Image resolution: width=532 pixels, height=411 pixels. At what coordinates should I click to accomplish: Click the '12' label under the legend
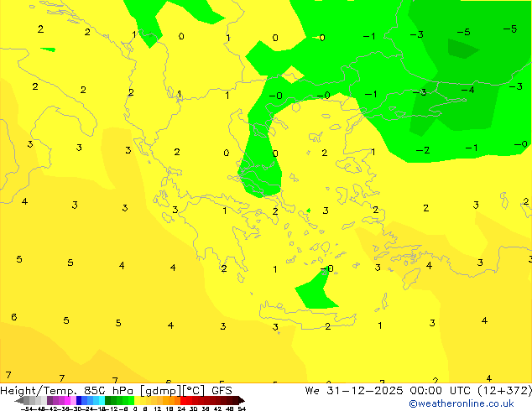click(158, 408)
